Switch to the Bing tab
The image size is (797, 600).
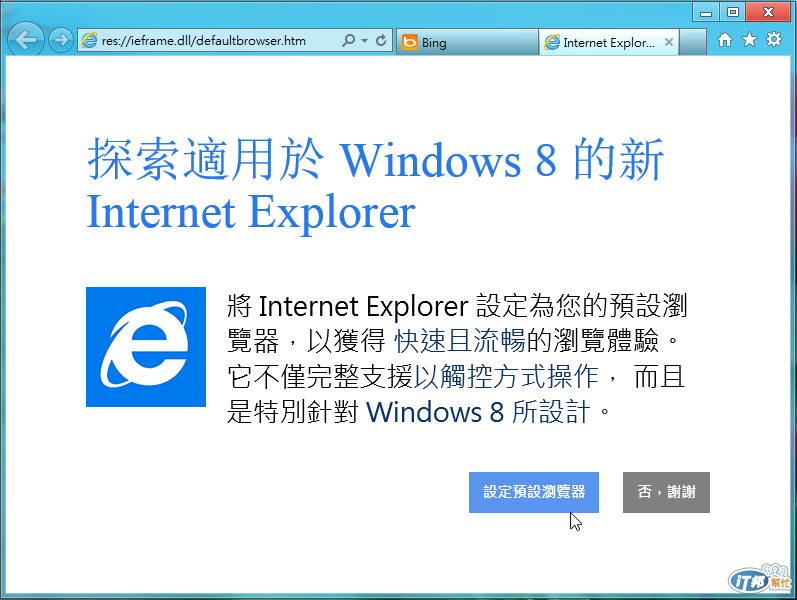point(467,42)
